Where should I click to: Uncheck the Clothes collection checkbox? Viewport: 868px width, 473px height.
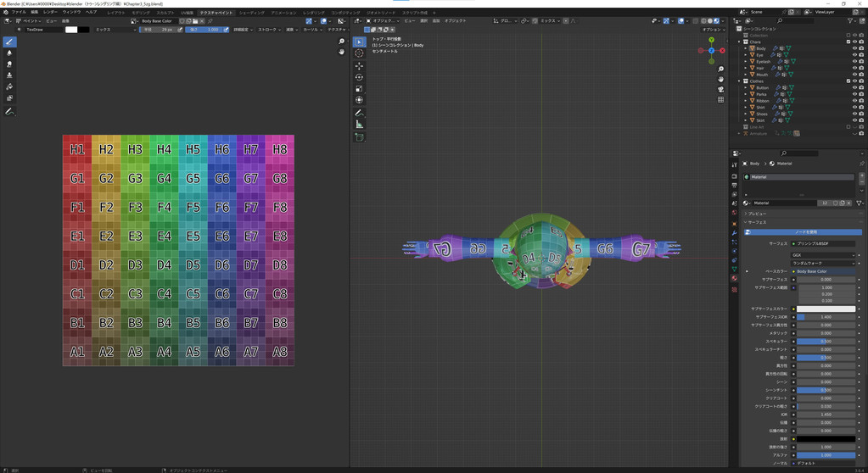[848, 81]
